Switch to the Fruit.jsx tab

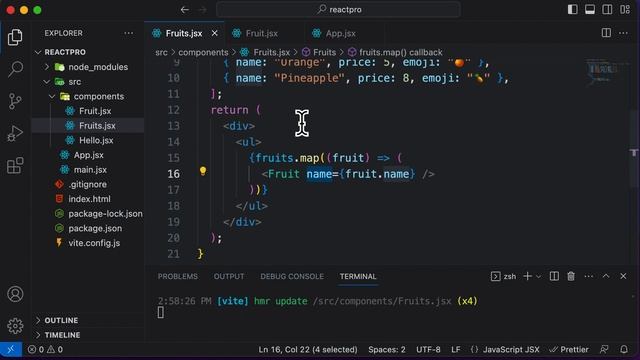tap(262, 33)
